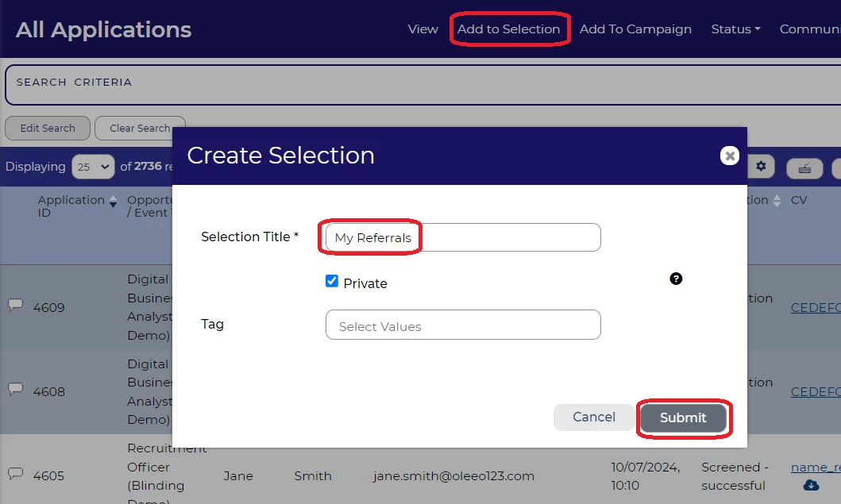Open the Tag Select Values dropdown

click(x=463, y=325)
